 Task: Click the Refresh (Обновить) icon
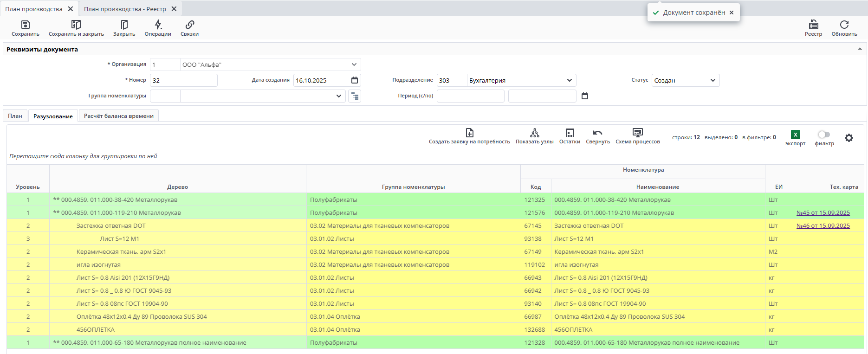(x=844, y=25)
